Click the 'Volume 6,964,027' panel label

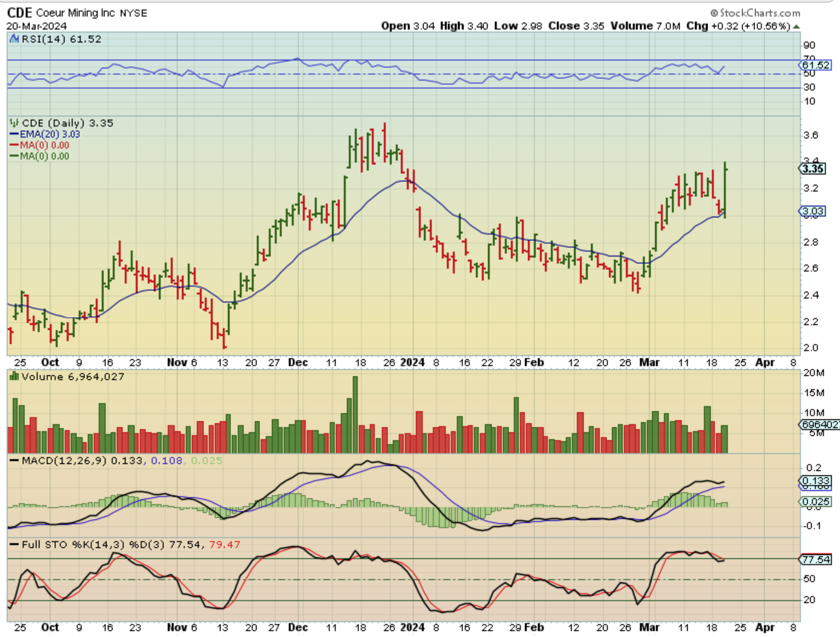(73, 377)
